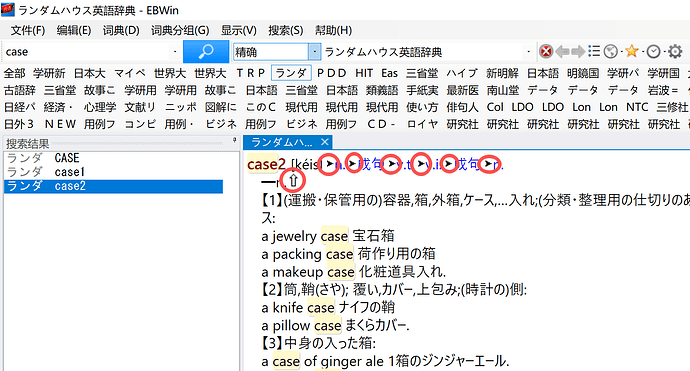Select the 明鏡国 dictionary button
Viewport: 690px width, 371px height.
pos(583,73)
